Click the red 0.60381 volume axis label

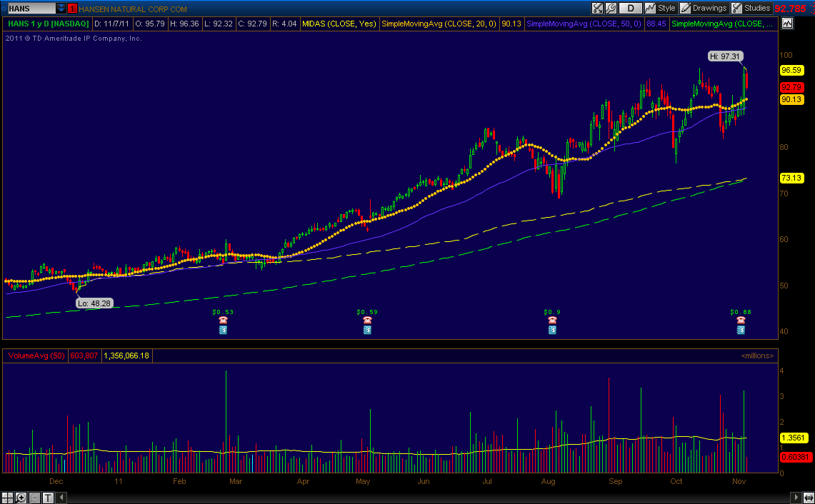795,457
